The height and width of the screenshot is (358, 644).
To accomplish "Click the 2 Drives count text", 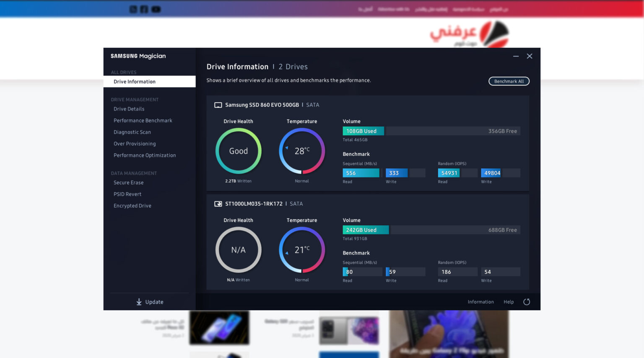I will pos(293,67).
